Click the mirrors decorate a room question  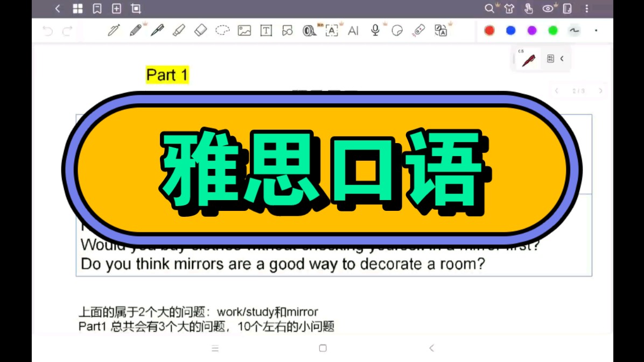click(283, 264)
